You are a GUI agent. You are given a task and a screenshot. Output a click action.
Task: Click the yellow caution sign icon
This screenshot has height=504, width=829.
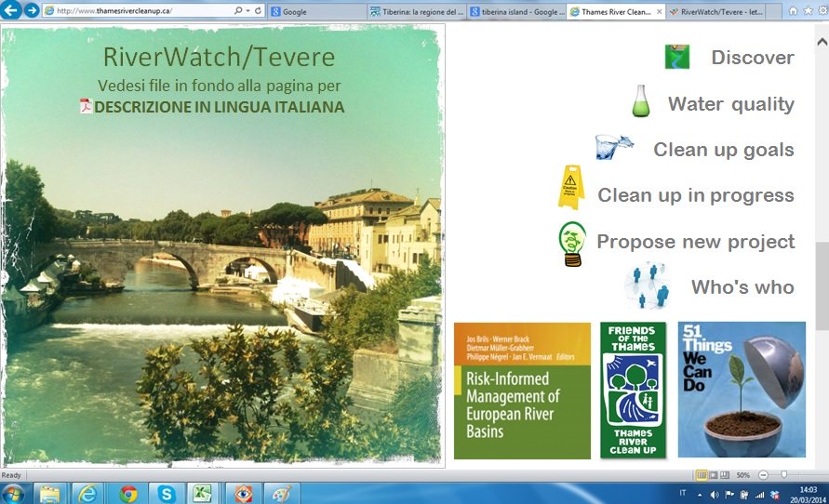click(570, 188)
